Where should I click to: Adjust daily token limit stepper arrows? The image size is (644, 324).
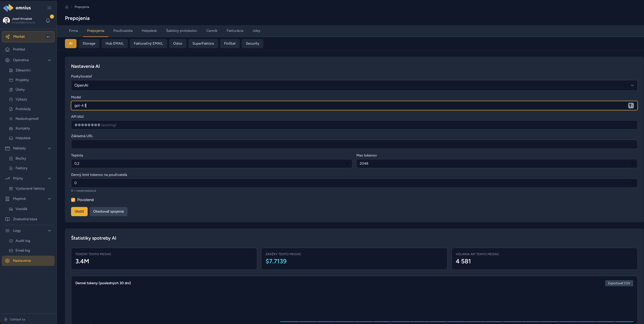click(x=632, y=183)
